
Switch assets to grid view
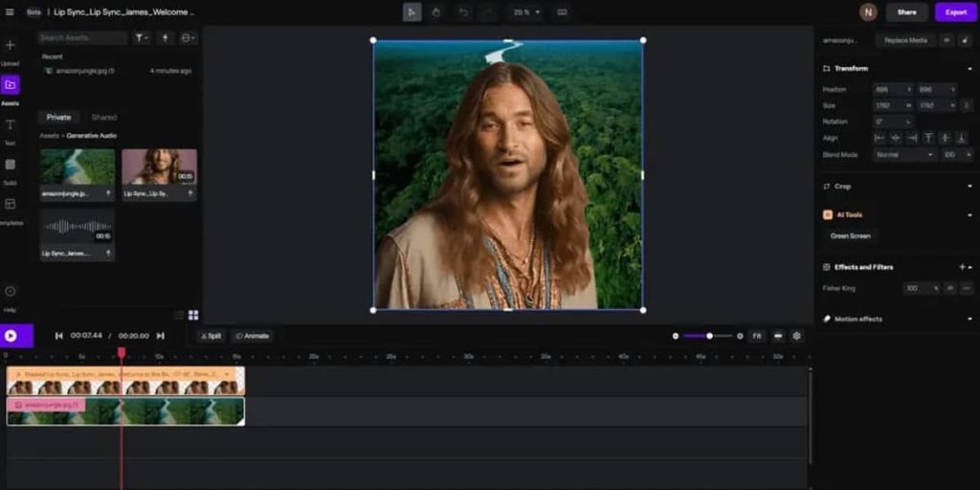tap(193, 315)
